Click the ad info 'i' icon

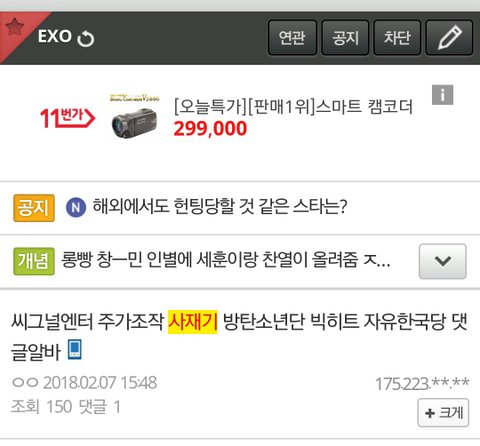(442, 95)
